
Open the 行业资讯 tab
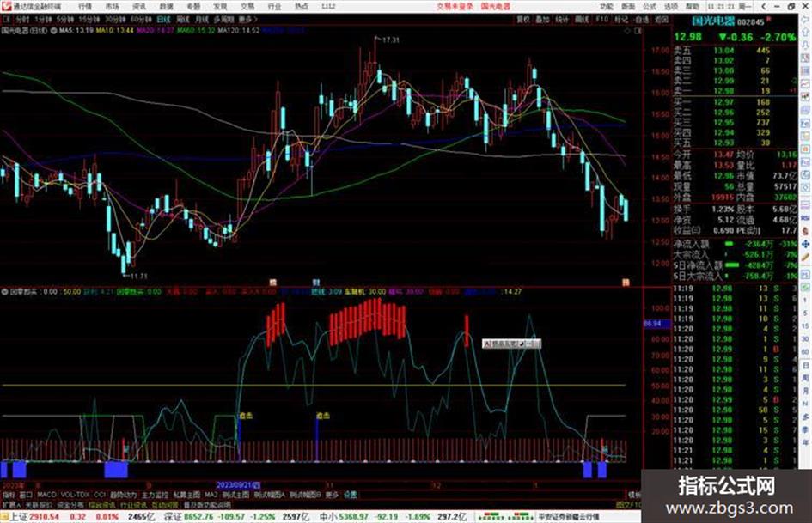coord(133,504)
